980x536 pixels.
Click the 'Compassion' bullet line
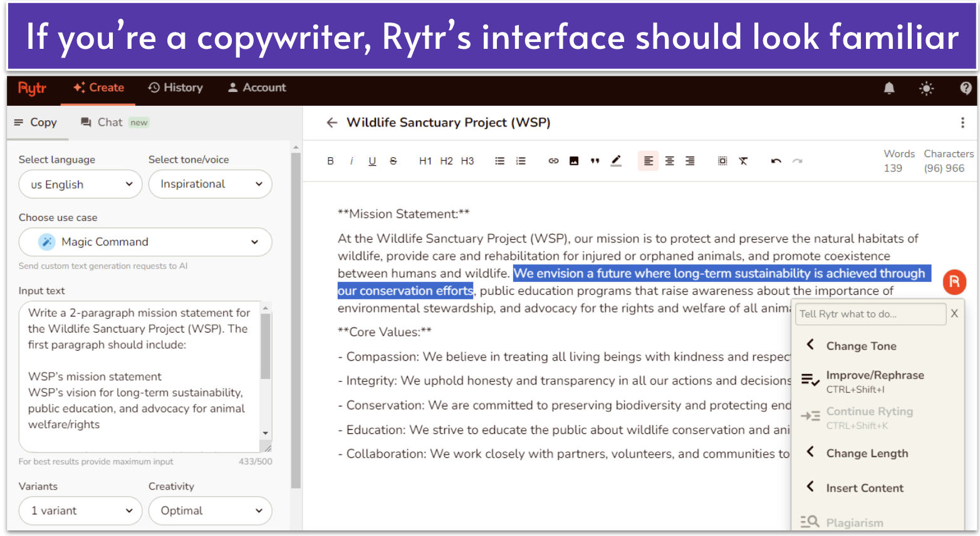point(564,357)
